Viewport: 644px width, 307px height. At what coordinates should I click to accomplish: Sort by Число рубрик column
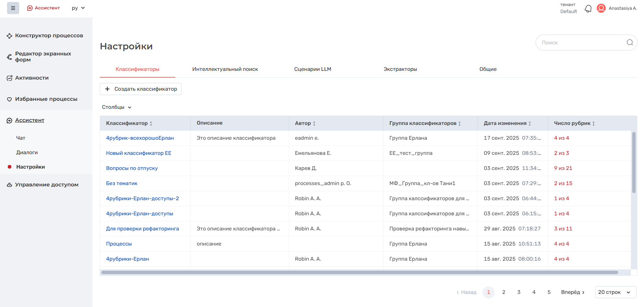point(594,124)
